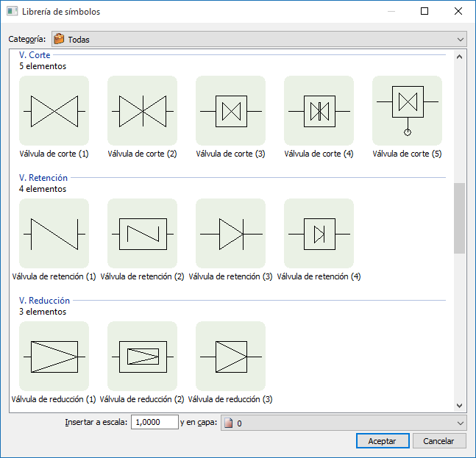
Task: Click the 'Válvula de reducción (1)' label
Action: [x=54, y=399]
